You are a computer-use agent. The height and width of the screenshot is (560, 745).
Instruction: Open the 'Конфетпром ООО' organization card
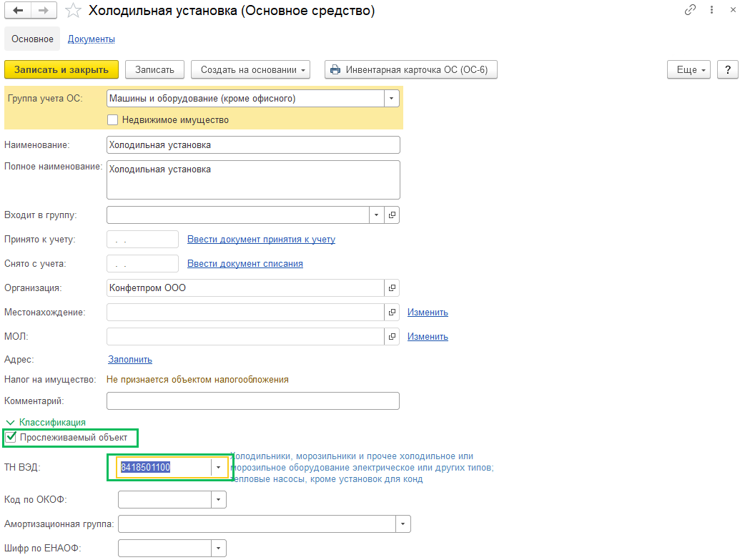[x=392, y=288]
